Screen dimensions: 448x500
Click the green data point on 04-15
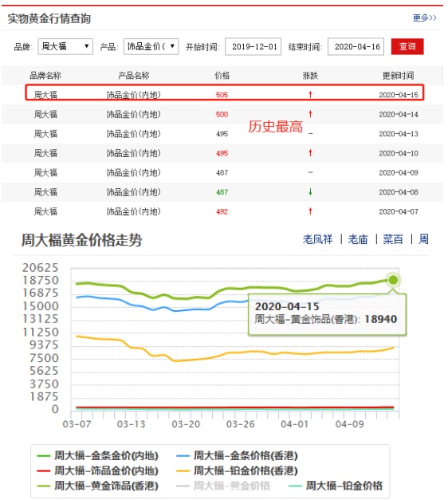tap(393, 280)
